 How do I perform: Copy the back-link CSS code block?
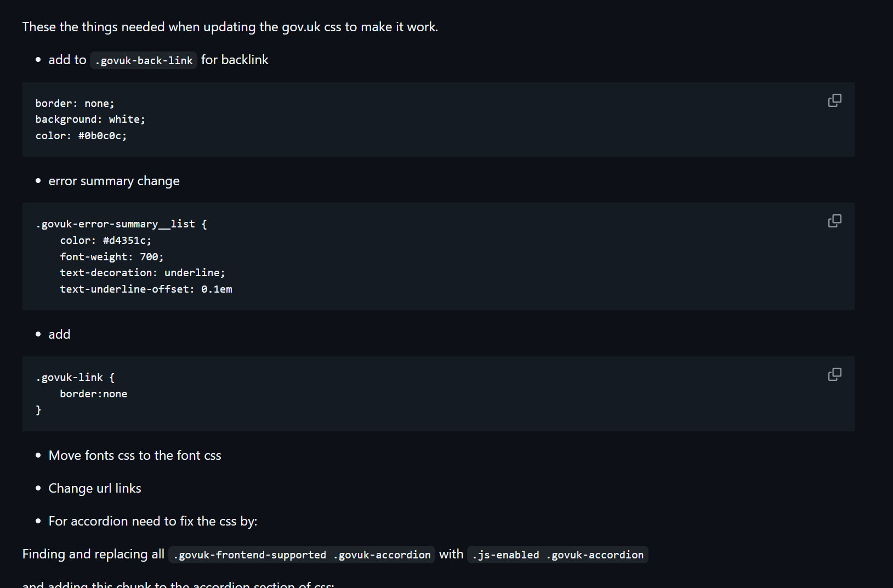[834, 100]
